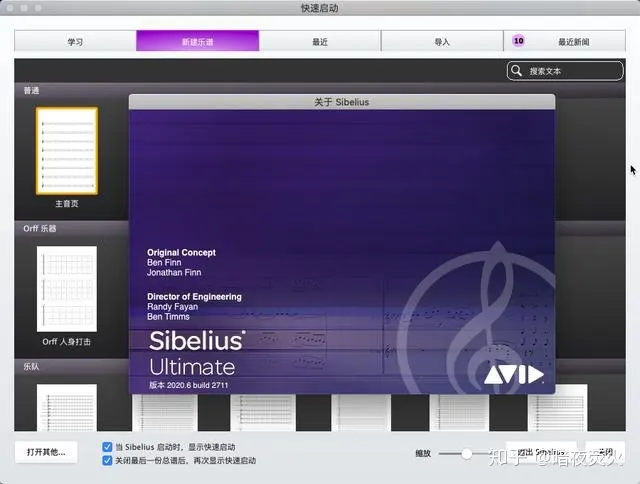Click the 关闭 button
Viewport: 640px width, 484px height.
tap(605, 452)
